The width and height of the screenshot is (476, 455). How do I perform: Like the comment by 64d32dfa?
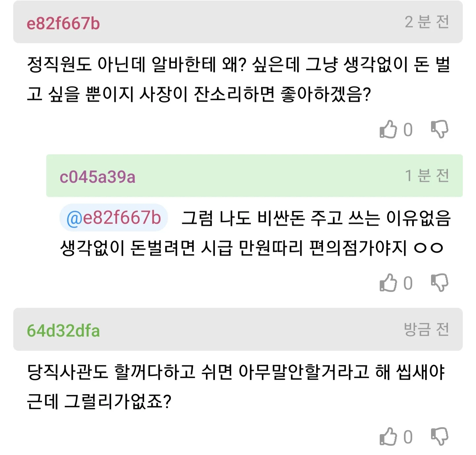click(388, 437)
